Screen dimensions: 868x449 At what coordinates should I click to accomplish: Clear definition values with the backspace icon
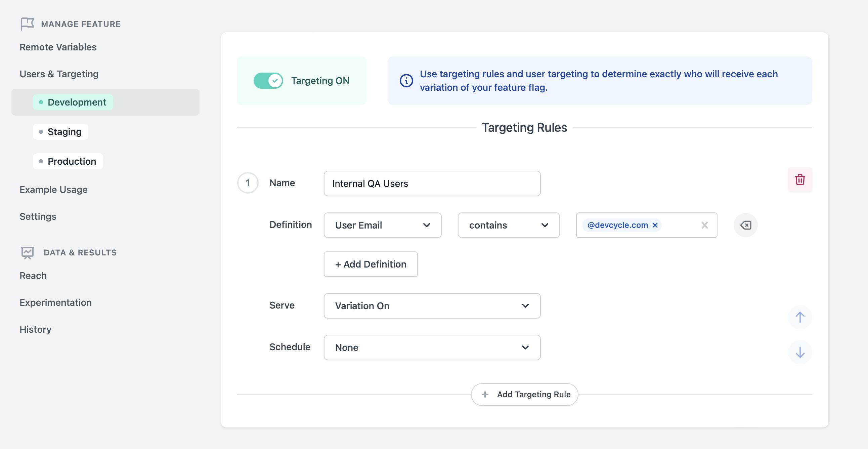(x=746, y=225)
